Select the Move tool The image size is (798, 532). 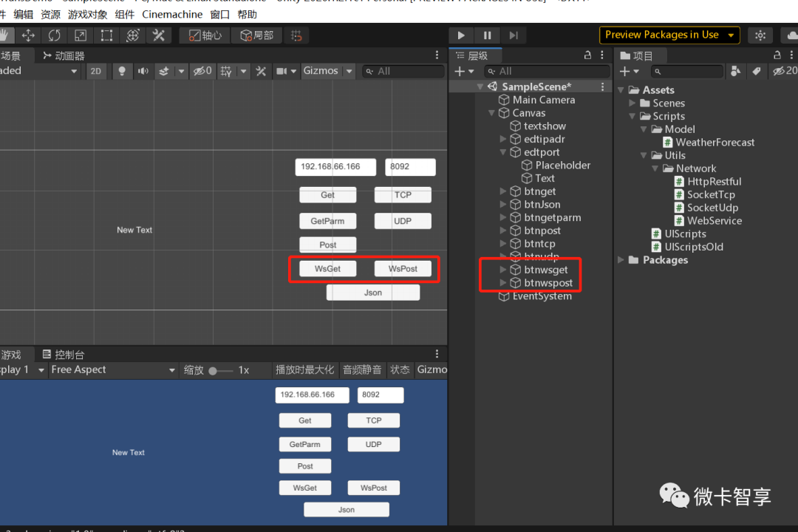pyautogui.click(x=28, y=35)
